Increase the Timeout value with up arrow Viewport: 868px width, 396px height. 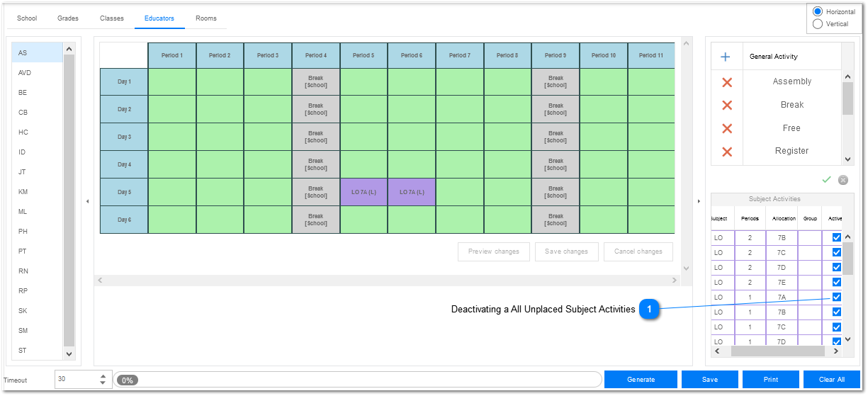(x=103, y=376)
